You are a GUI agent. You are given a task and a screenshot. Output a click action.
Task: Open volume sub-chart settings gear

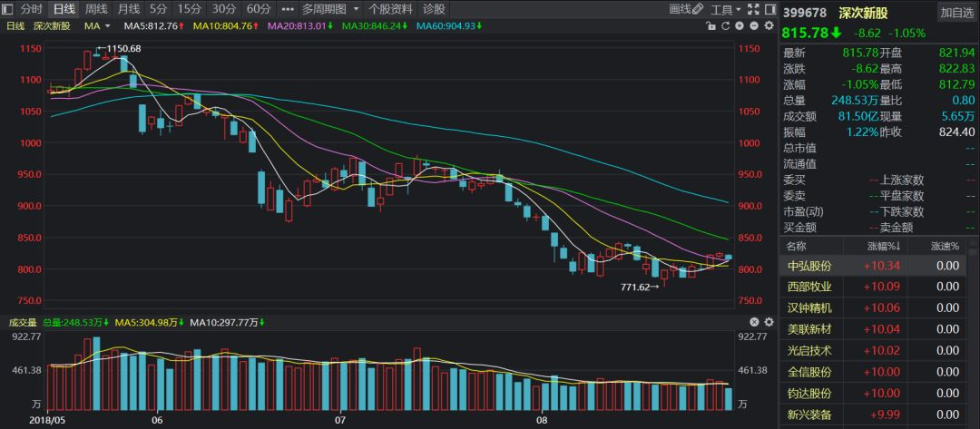[x=769, y=322]
